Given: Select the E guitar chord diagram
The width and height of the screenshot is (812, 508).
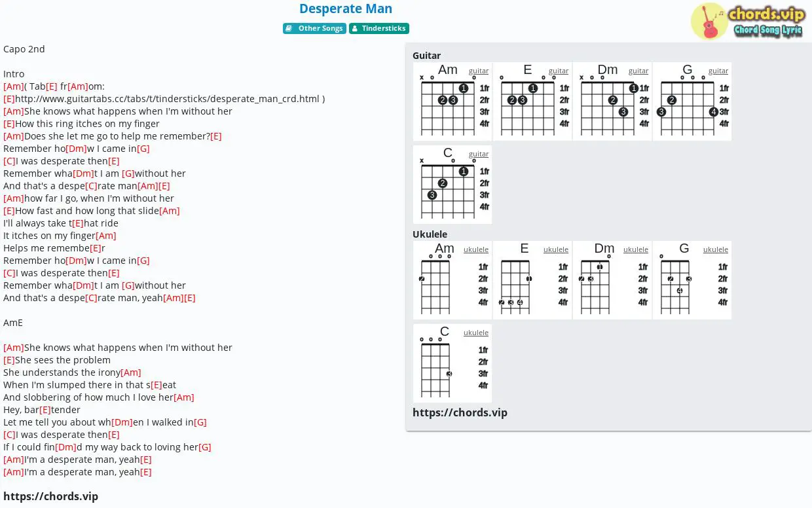Looking at the screenshot, I should [532, 101].
